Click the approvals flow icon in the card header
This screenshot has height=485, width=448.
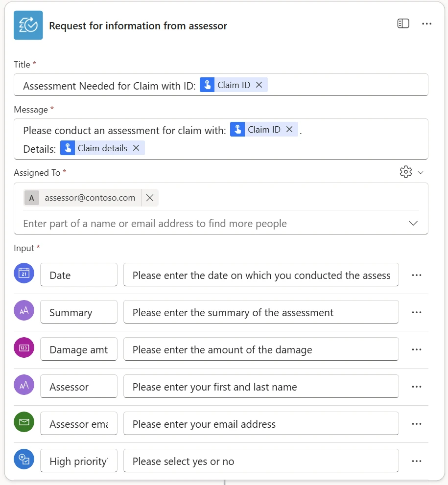pyautogui.click(x=28, y=24)
